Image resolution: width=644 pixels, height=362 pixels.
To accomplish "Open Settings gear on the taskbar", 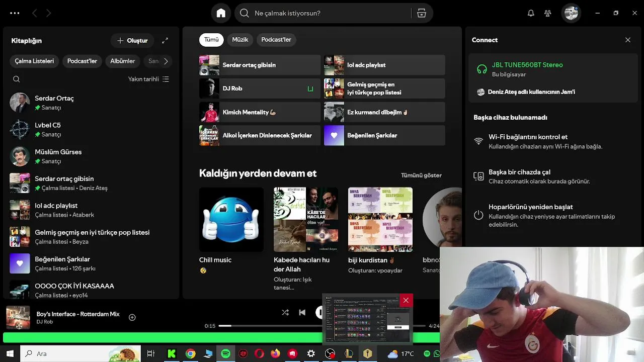I will 311,353.
